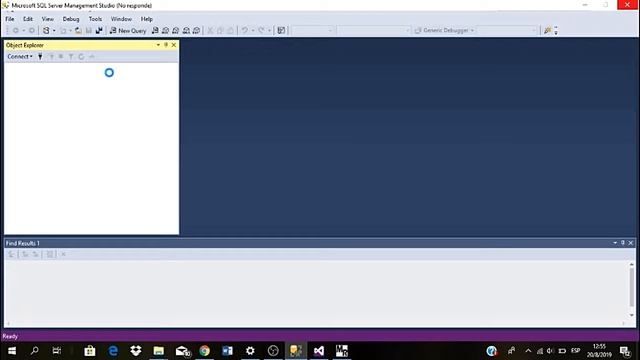Close the Find Results 1 panel

point(631,243)
